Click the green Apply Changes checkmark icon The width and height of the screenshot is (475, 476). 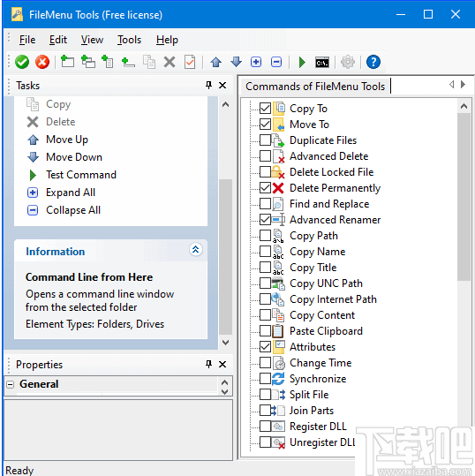22,62
